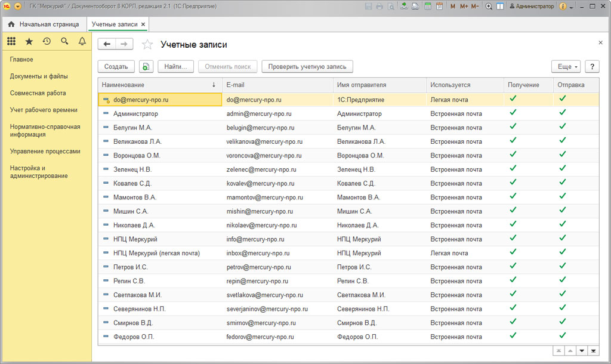The height and width of the screenshot is (364, 611).
Task: Add Учетные записи to favorites star
Action: click(x=147, y=45)
